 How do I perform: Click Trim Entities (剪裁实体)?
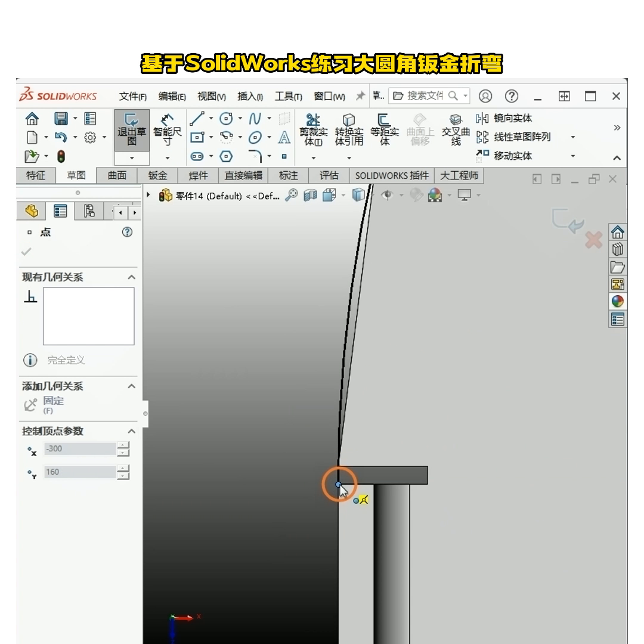point(314,130)
